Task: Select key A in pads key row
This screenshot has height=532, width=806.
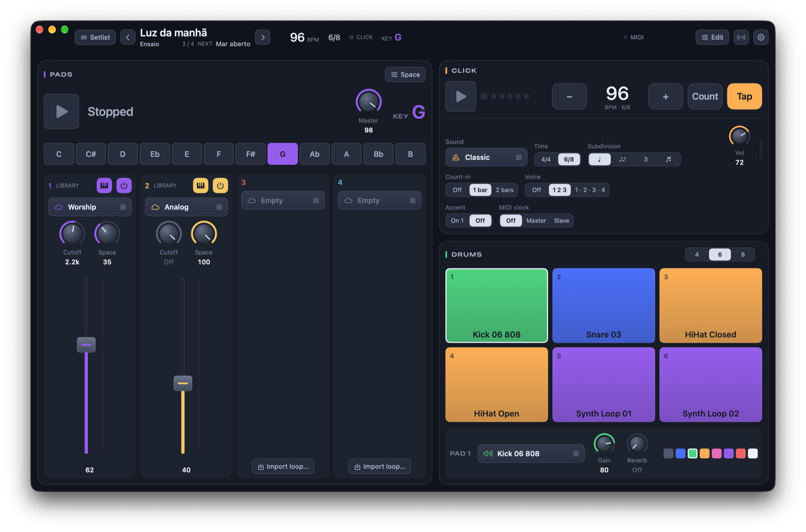Action: pyautogui.click(x=346, y=154)
